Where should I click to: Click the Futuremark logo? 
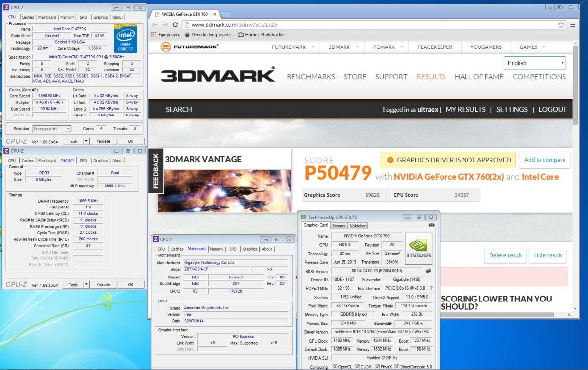(190, 47)
